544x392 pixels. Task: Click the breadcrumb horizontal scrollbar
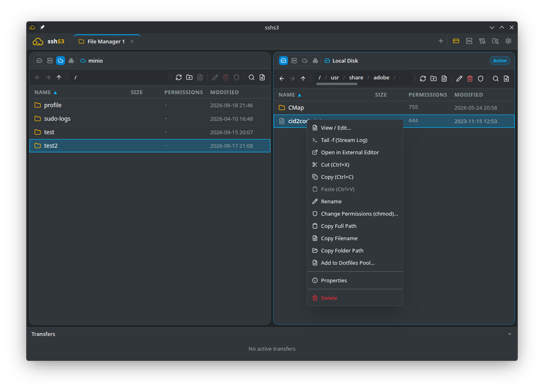coord(337,84)
